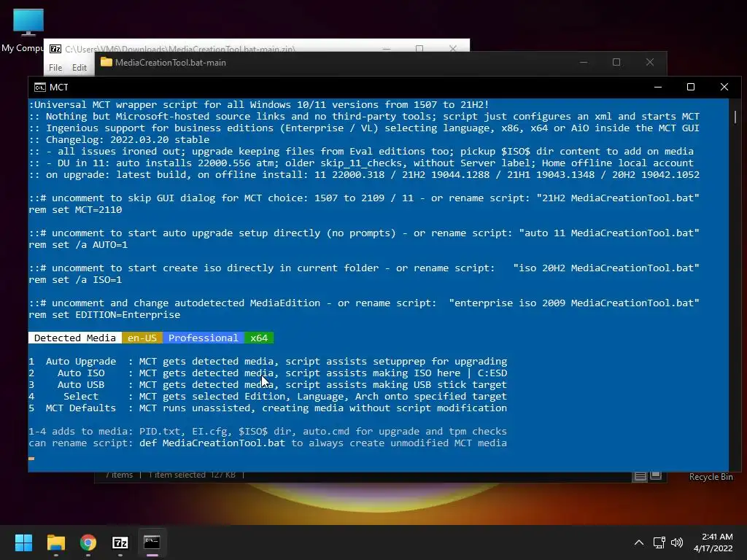Click the Professional edition tag
The width and height of the screenshot is (747, 560).
pyautogui.click(x=203, y=338)
